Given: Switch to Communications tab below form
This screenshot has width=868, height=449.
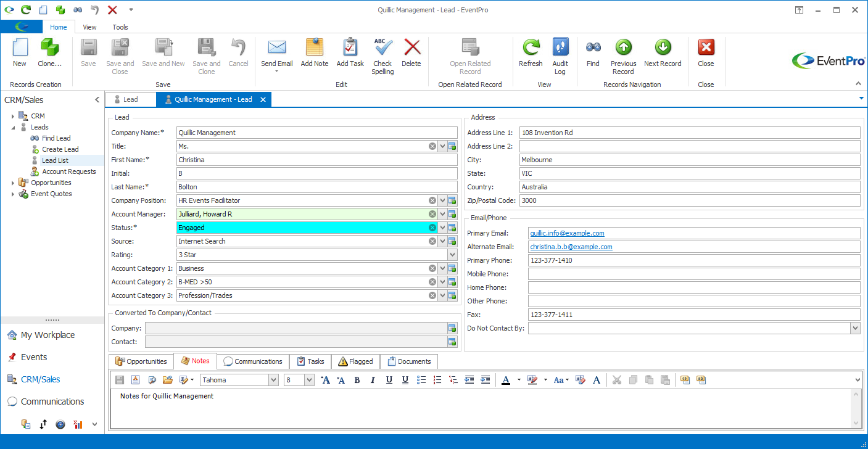Looking at the screenshot, I should click(252, 361).
